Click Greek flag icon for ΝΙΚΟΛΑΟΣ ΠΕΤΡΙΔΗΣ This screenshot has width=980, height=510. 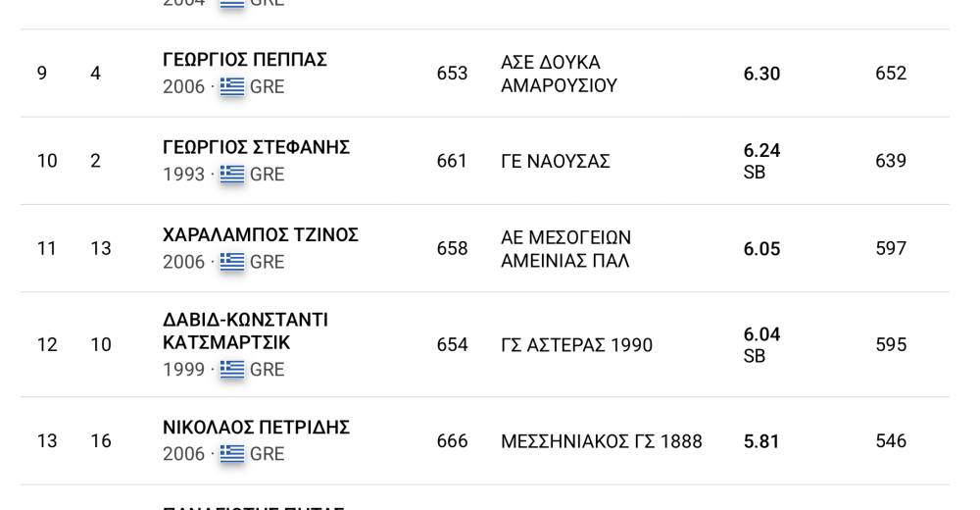232,454
